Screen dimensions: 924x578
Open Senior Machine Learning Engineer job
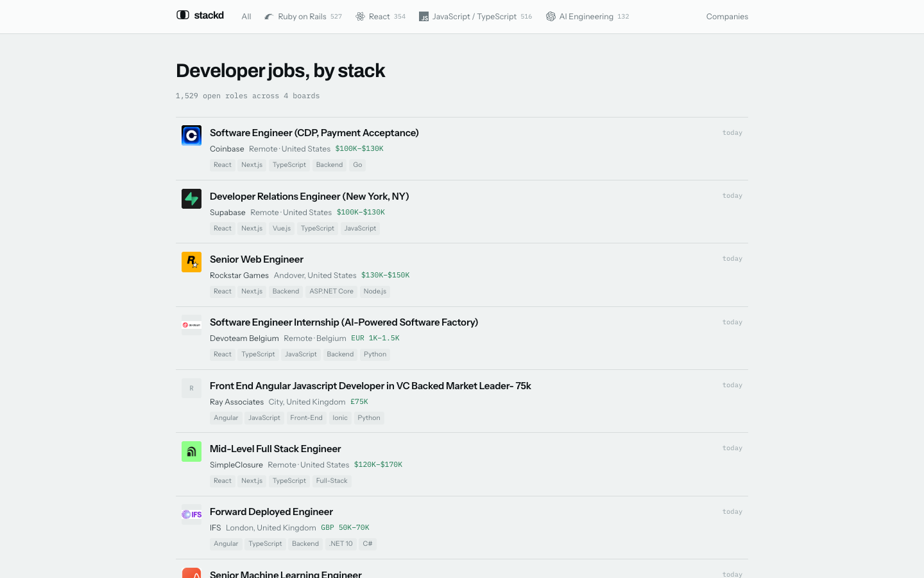[286, 574]
